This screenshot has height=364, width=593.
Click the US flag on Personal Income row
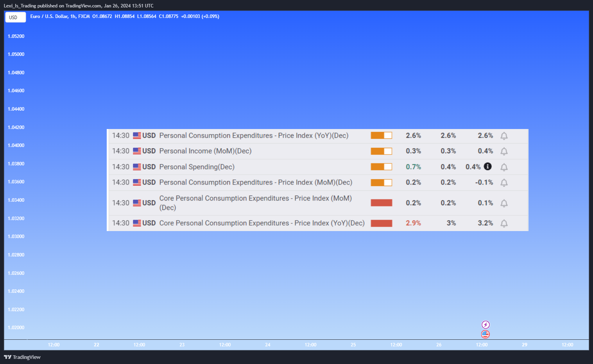(x=137, y=151)
